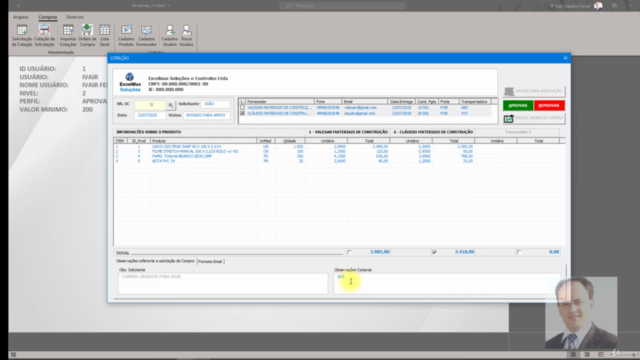This screenshot has height=360, width=640.
Task: Click the Obs. Solicitante text box
Action: click(x=223, y=283)
